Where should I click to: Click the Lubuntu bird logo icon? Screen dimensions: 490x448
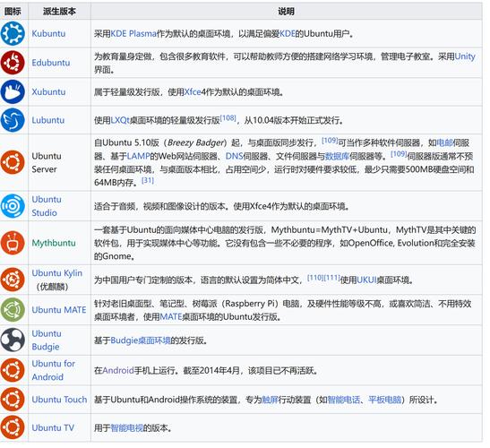click(13, 120)
